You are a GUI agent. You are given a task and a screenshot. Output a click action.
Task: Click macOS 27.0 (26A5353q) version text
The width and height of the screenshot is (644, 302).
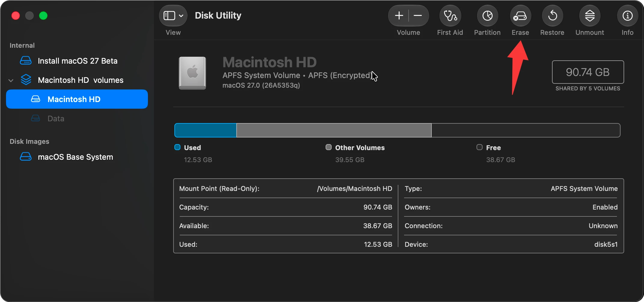pos(261,85)
